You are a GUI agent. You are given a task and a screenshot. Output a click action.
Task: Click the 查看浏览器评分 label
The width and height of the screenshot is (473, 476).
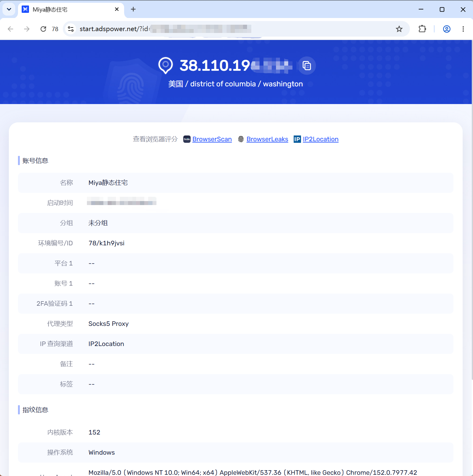155,139
